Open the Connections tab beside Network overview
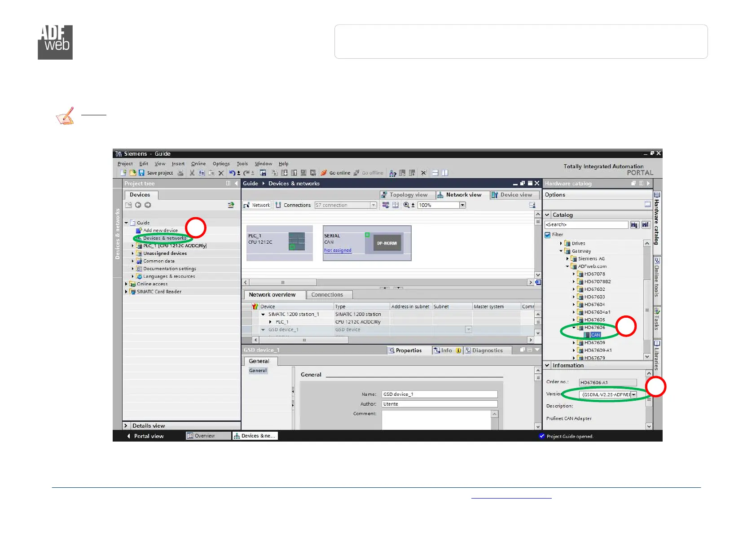Viewport: 756px width, 534px height. pos(329,295)
